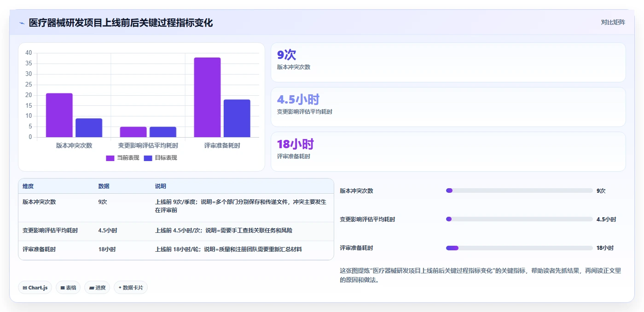Click the purple 评审准备耗时 current bar
Viewport: 644px width, 312px height.
(x=207, y=97)
